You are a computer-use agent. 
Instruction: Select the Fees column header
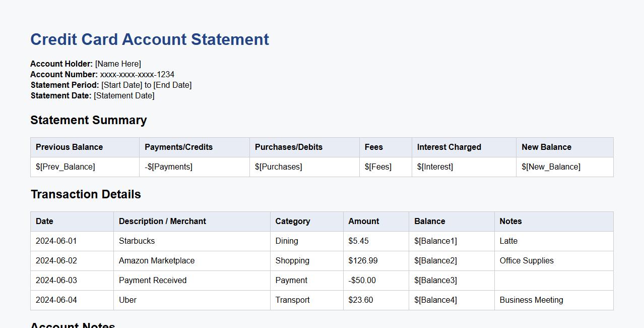pyautogui.click(x=373, y=147)
